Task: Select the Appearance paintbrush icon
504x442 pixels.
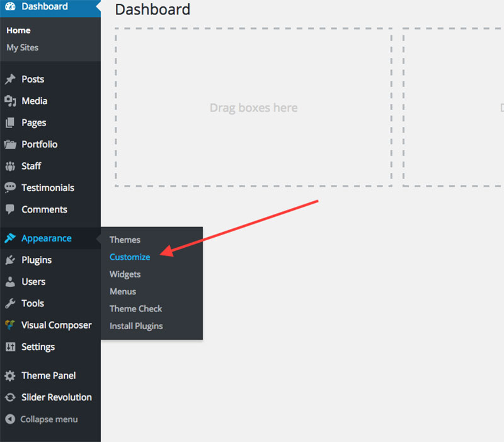Action: tap(10, 238)
